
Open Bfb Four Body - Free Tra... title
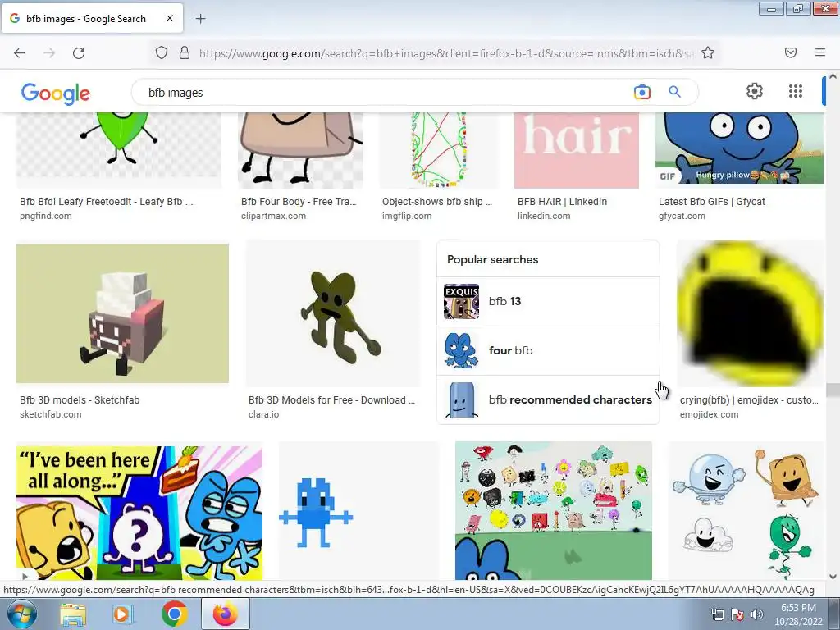(299, 202)
